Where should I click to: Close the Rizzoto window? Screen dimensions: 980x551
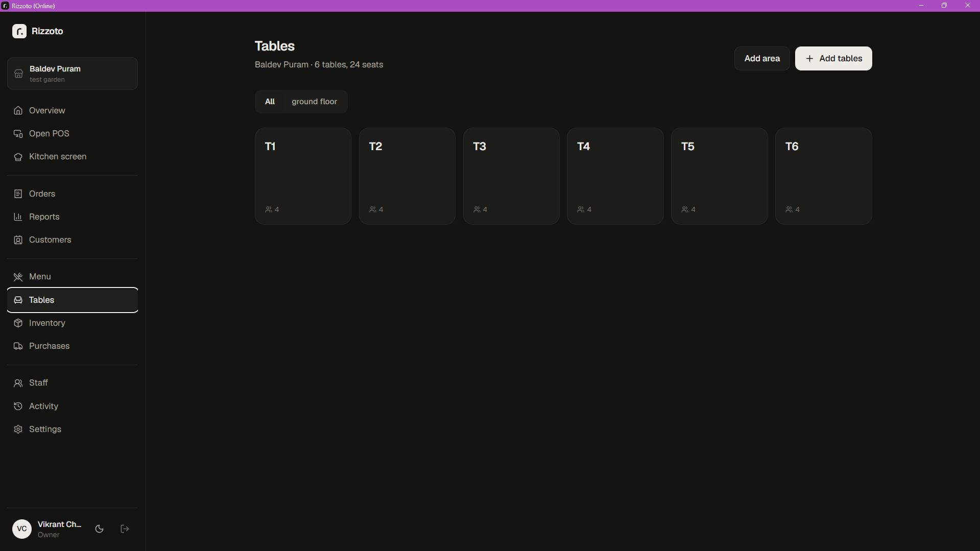[968, 6]
